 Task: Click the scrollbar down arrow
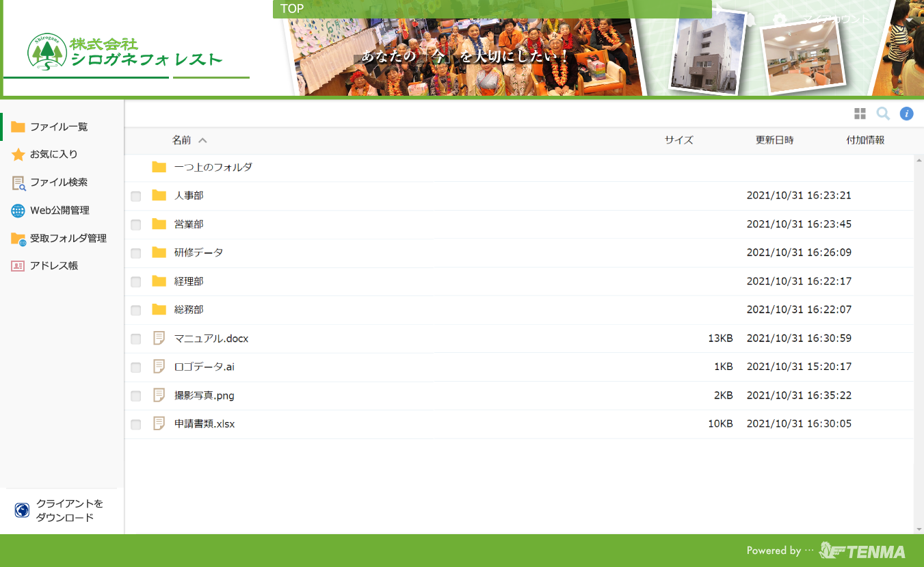(x=919, y=529)
